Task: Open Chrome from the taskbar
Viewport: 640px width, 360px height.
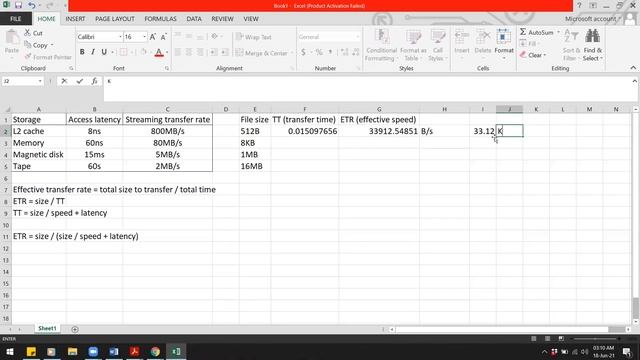Action: click(155, 351)
